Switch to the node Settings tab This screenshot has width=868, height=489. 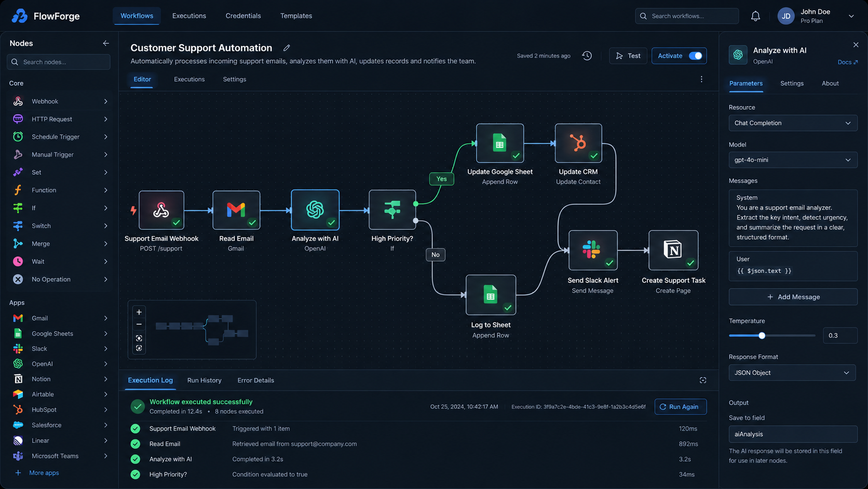[x=792, y=84]
